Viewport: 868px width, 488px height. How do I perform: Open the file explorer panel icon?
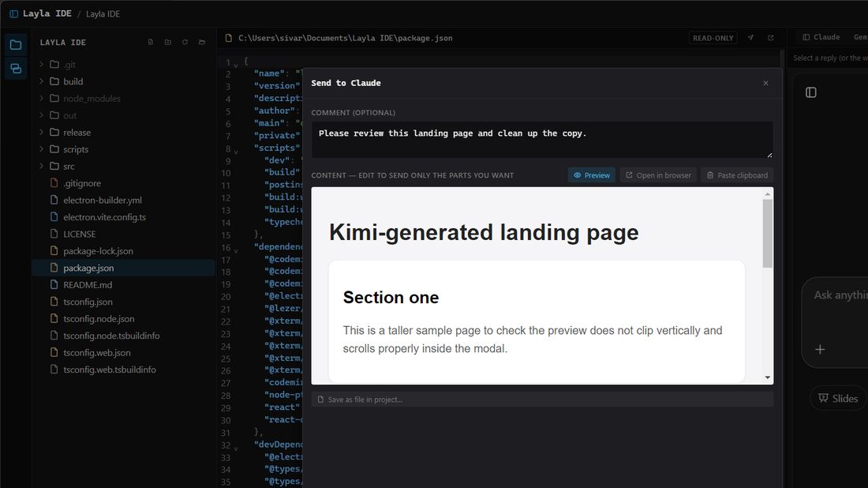point(16,45)
